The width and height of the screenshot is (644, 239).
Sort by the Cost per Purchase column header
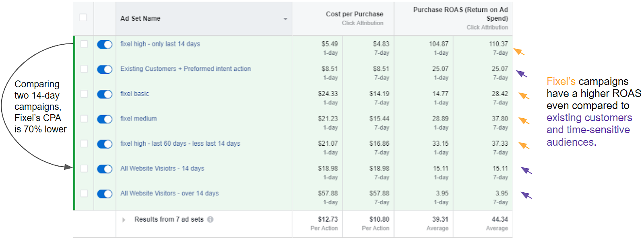[x=354, y=14]
